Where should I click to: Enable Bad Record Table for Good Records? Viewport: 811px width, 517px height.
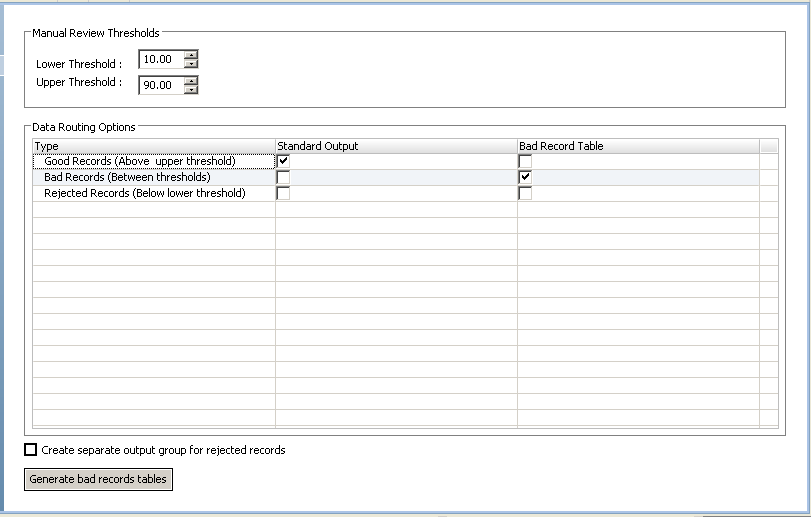525,161
